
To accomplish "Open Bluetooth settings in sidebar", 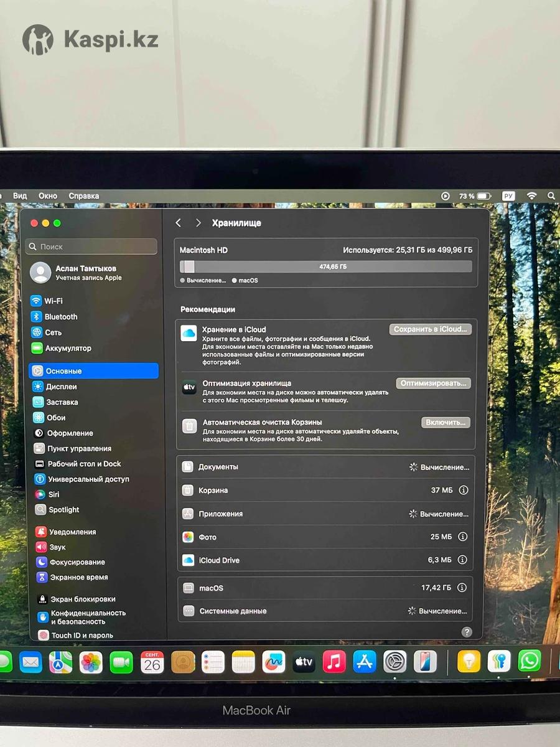I will click(x=60, y=317).
